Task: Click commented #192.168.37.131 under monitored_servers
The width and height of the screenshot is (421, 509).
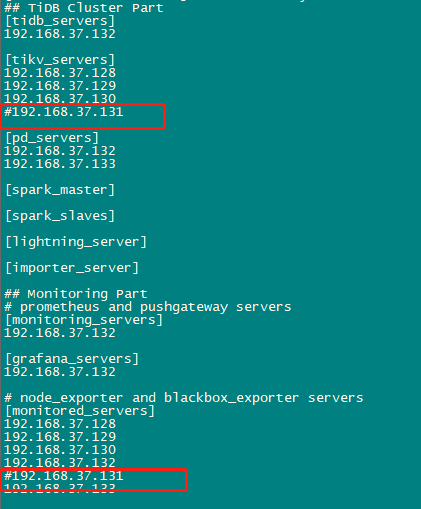Action: coord(64,476)
